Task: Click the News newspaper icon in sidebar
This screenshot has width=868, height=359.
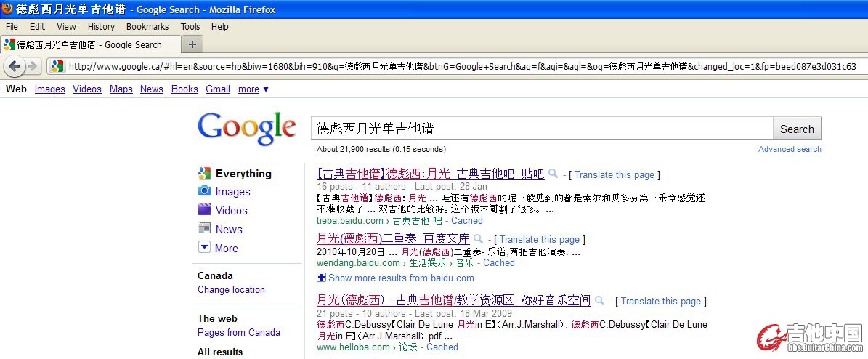Action: pos(204,228)
